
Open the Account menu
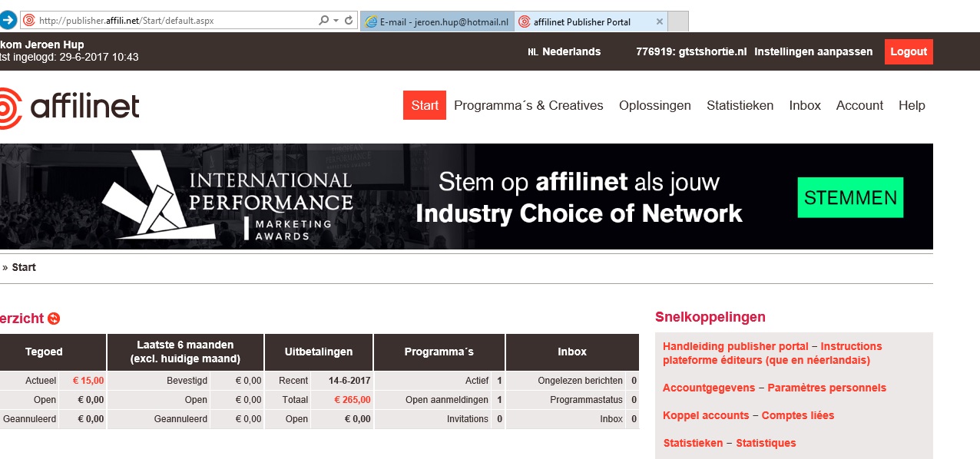859,105
